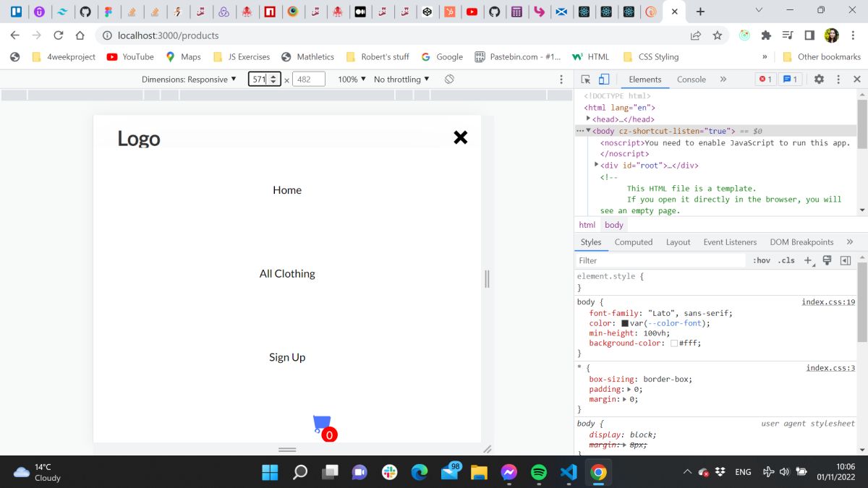The height and width of the screenshot is (488, 868).
Task: Open the YouTube bookmark
Action: click(130, 56)
